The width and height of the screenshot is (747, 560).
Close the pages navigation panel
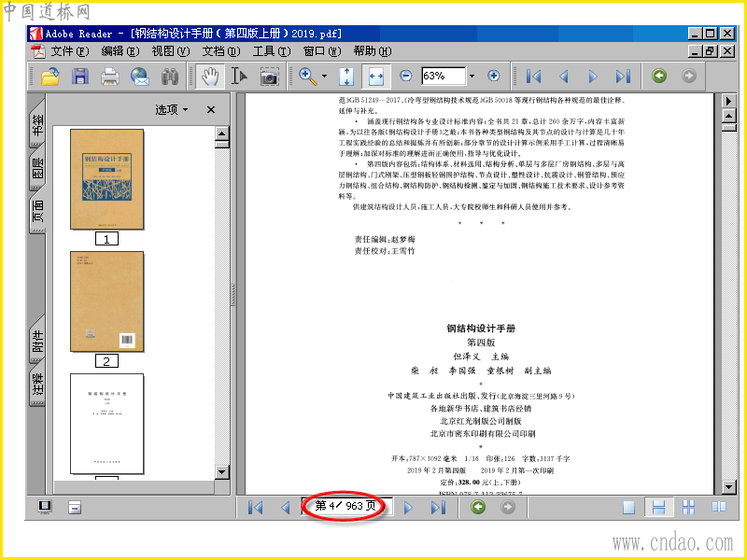tap(211, 109)
